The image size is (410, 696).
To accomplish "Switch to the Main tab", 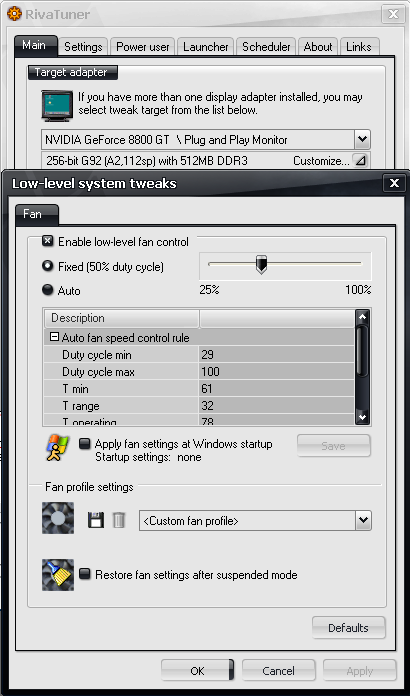I will tap(35, 46).
